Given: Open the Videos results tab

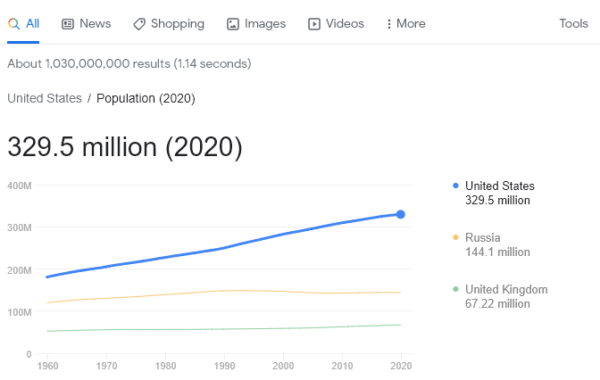Looking at the screenshot, I should (x=336, y=24).
